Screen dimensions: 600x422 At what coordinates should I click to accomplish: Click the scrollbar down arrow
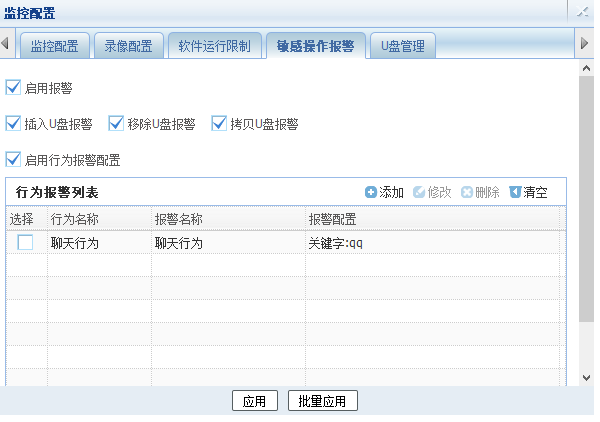click(586, 378)
